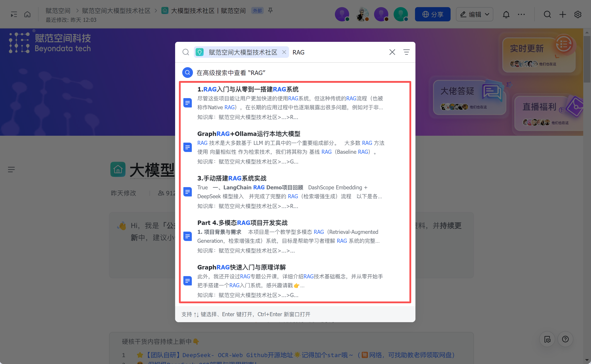This screenshot has height=364, width=591.
Task: Open the 编辑 edit mode dropdown
Action: tap(474, 14)
